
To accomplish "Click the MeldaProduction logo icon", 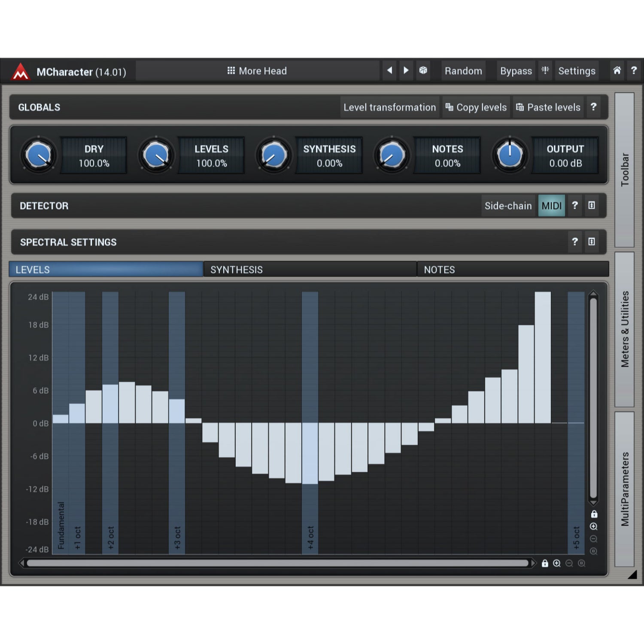I will (21, 71).
